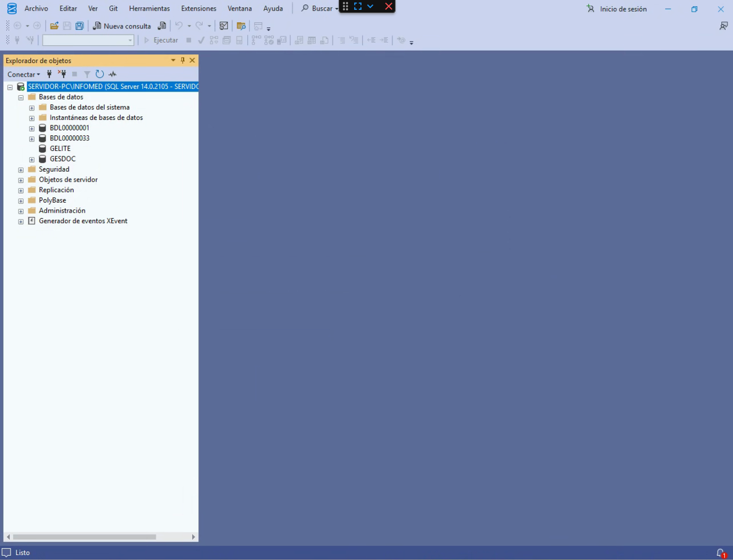The width and height of the screenshot is (733, 560).
Task: Click the Results to Text icon
Action: point(299,40)
